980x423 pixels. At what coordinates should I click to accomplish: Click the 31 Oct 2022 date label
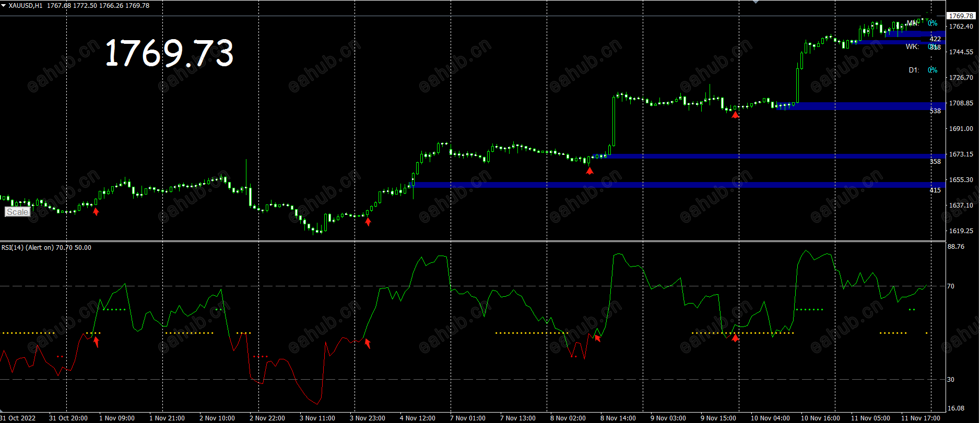[x=18, y=418]
